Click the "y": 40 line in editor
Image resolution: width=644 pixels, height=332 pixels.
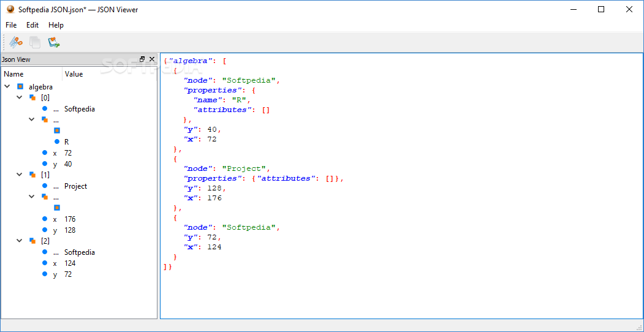pos(202,129)
